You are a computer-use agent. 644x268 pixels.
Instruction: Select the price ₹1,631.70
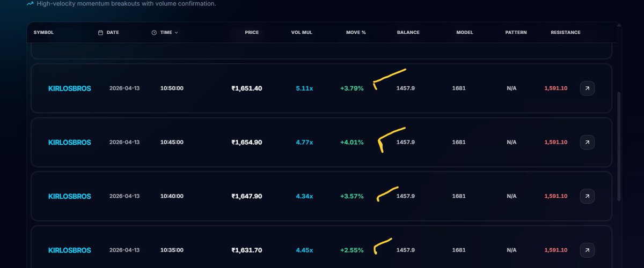click(x=247, y=250)
